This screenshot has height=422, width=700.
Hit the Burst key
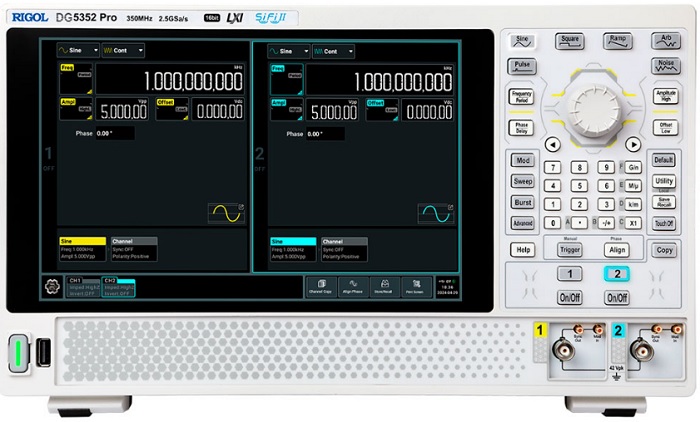click(x=523, y=202)
